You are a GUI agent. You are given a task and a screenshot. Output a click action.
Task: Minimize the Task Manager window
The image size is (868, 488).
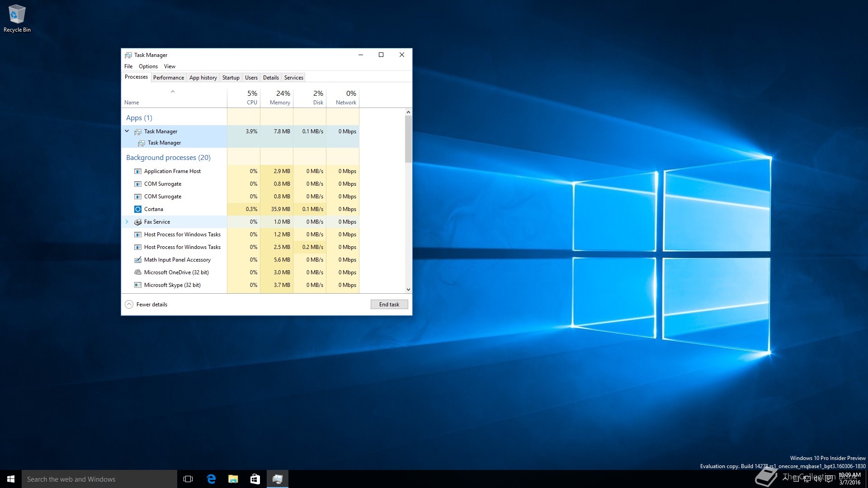361,55
